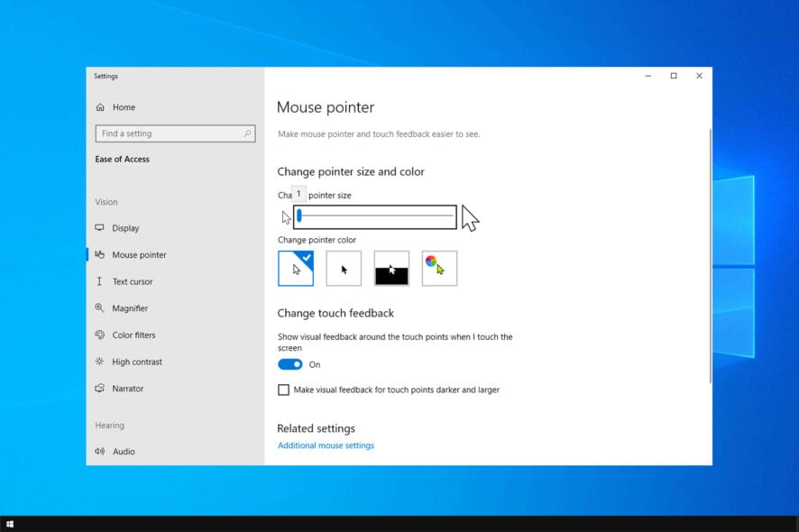The image size is (799, 532).
Task: Pick the custom color pointer option
Action: [439, 269]
